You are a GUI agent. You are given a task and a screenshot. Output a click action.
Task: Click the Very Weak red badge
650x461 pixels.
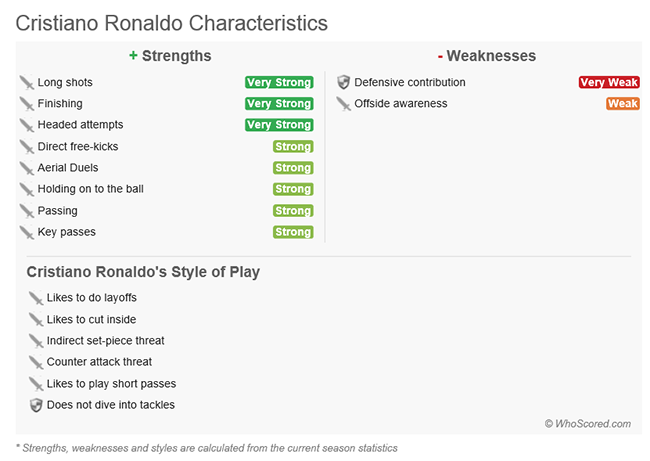[x=609, y=82]
